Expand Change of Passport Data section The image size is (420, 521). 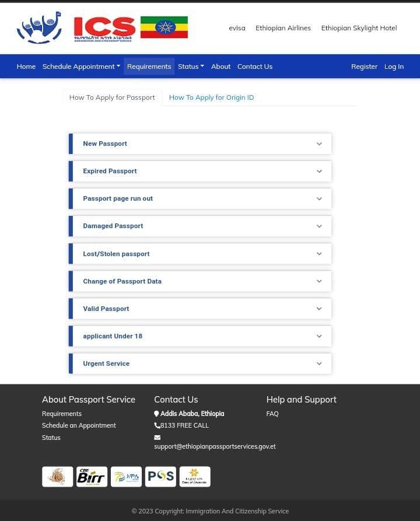pyautogui.click(x=200, y=281)
